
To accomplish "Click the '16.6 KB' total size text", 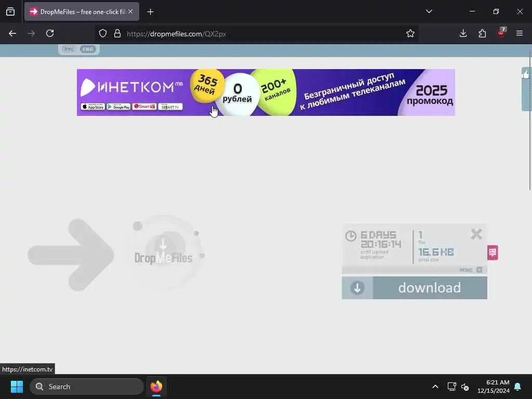I will coord(436,252).
